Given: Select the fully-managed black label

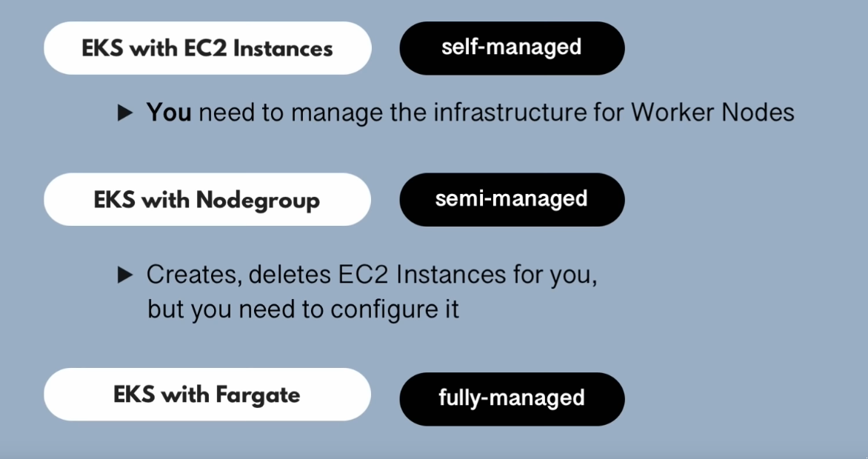Looking at the screenshot, I should (x=512, y=398).
